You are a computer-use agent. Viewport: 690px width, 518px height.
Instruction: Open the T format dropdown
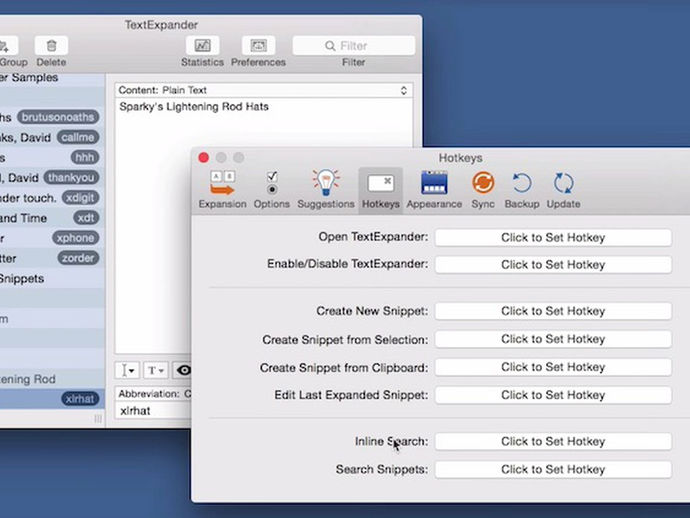pos(155,371)
